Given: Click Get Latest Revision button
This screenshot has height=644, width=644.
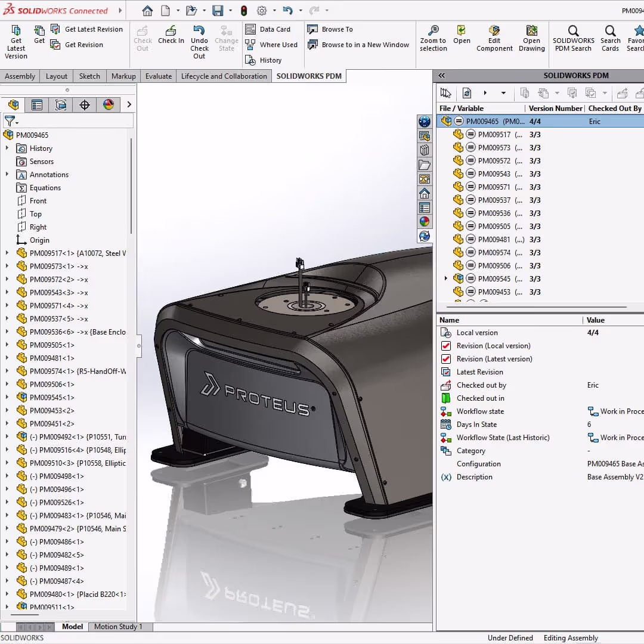Looking at the screenshot, I should pos(86,29).
